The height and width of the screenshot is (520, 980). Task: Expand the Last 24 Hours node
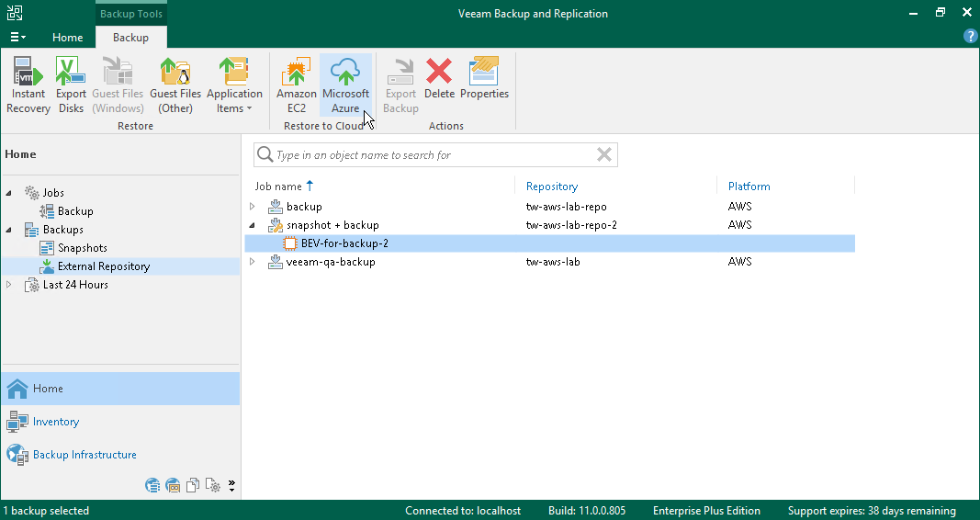[9, 285]
